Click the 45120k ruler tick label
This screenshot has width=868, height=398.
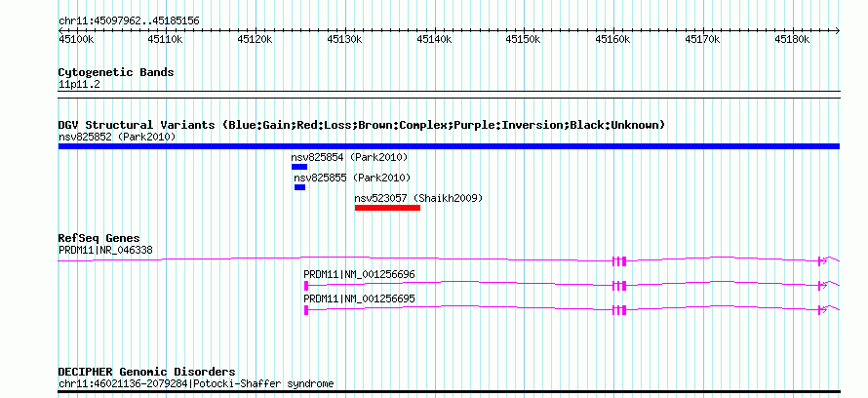point(256,39)
